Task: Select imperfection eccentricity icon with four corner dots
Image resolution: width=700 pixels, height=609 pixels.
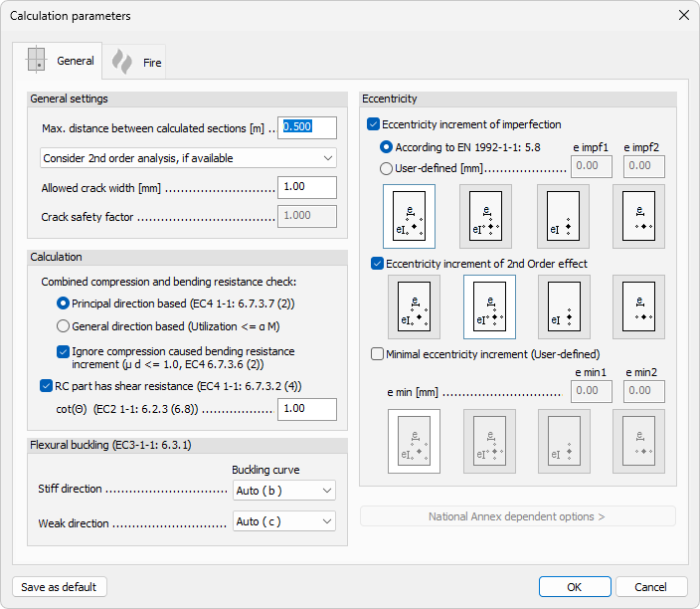Action: (x=409, y=216)
